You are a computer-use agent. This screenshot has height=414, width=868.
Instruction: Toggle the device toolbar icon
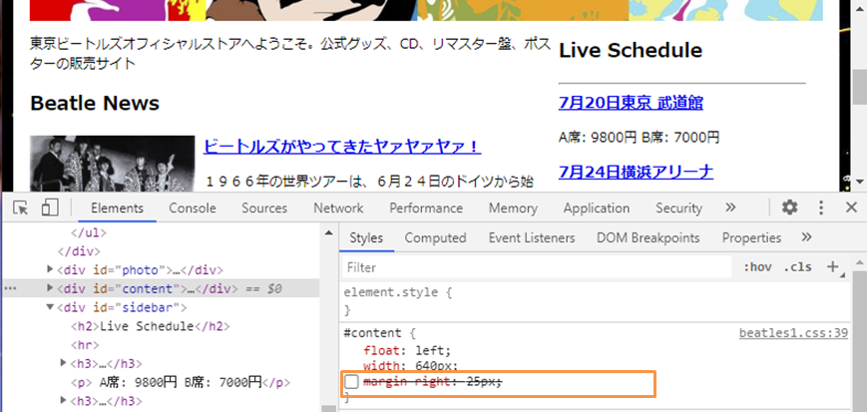[50, 207]
